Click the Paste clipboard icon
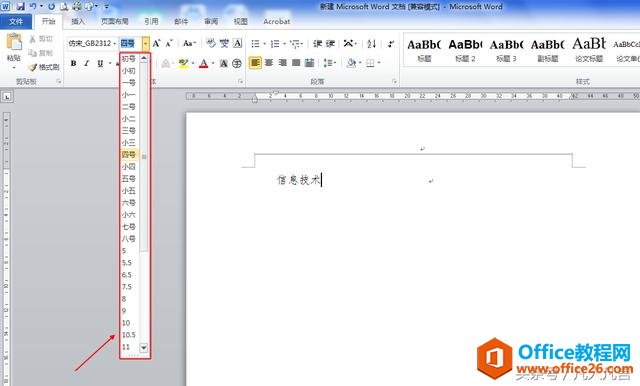Image resolution: width=640 pixels, height=386 pixels. [x=14, y=42]
